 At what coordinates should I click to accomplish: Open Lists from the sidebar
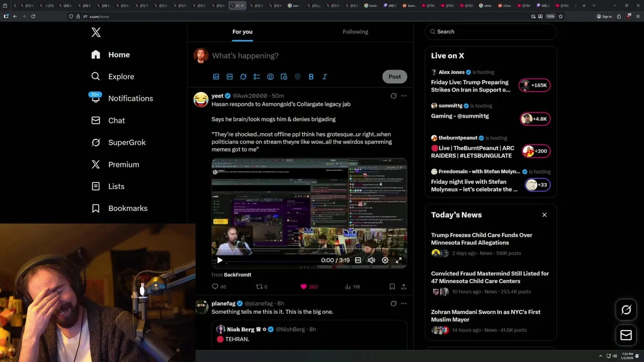coord(108,187)
